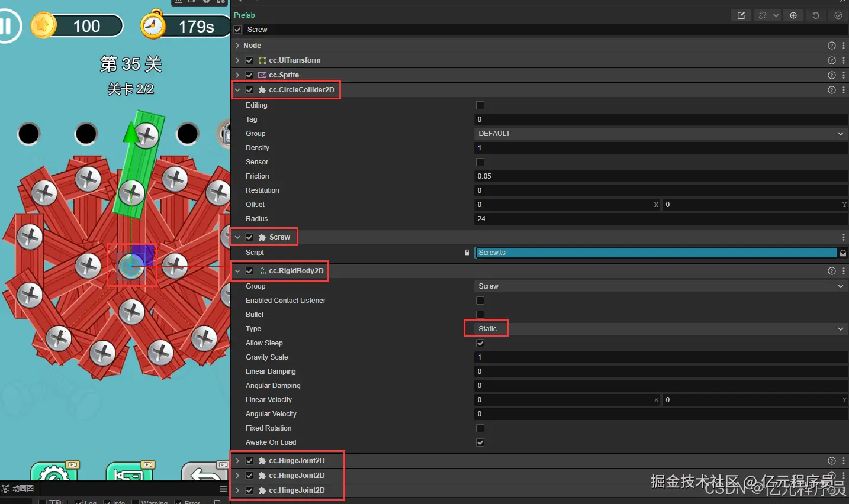Open help for cc.UITransform
The height and width of the screenshot is (504, 849).
click(832, 60)
